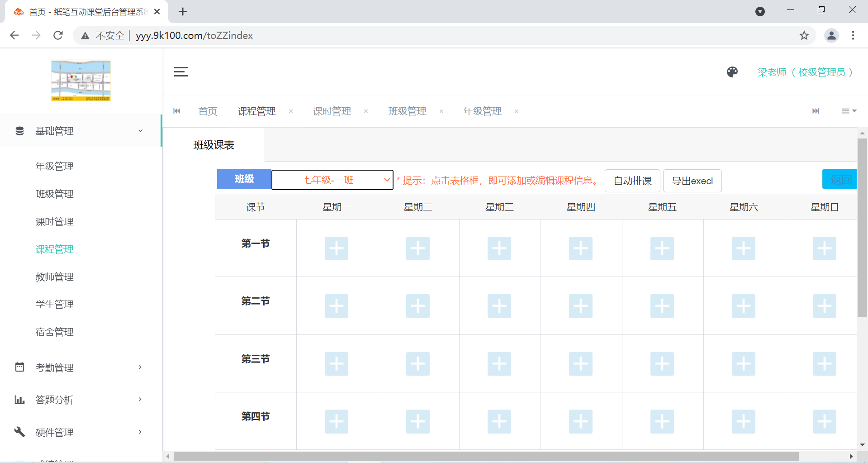The image size is (868, 463).
Task: Reload the page with browser refresh
Action: click(x=58, y=35)
